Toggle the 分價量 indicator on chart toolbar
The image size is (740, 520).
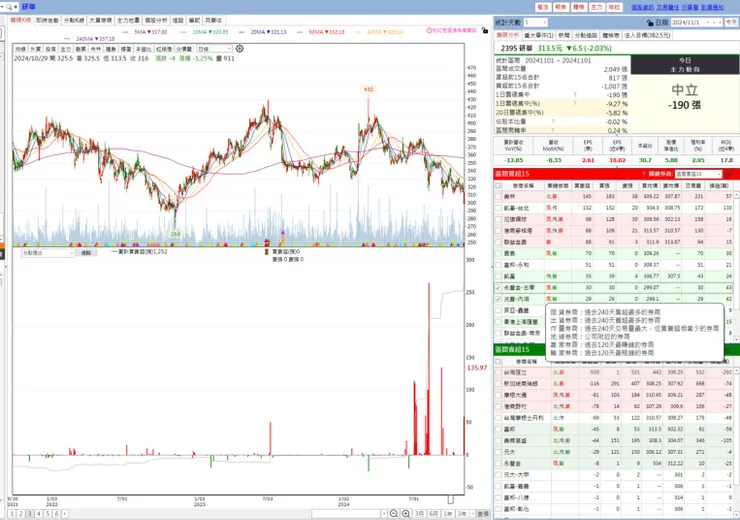184,49
